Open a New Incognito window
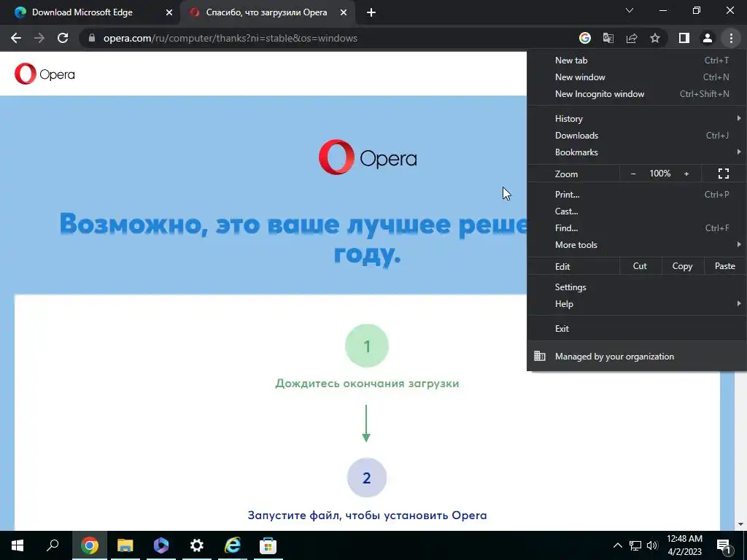The height and width of the screenshot is (560, 747). coord(636,94)
